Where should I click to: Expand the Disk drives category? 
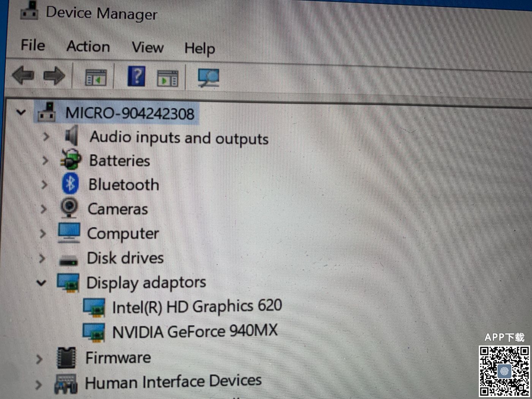coord(42,258)
